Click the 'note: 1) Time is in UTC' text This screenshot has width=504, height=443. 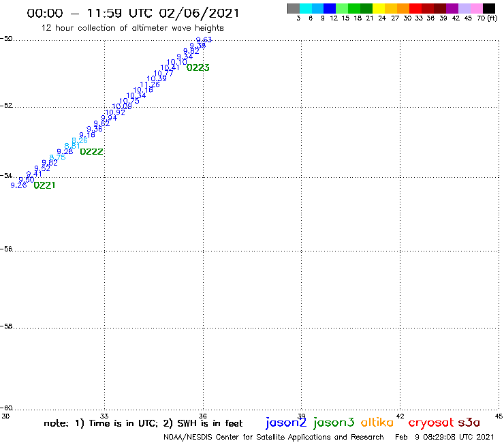[101, 423]
